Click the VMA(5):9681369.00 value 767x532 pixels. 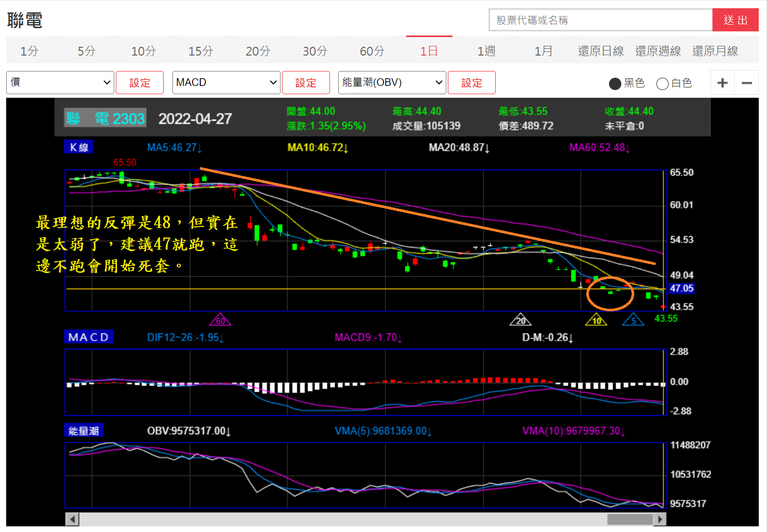coord(383,431)
